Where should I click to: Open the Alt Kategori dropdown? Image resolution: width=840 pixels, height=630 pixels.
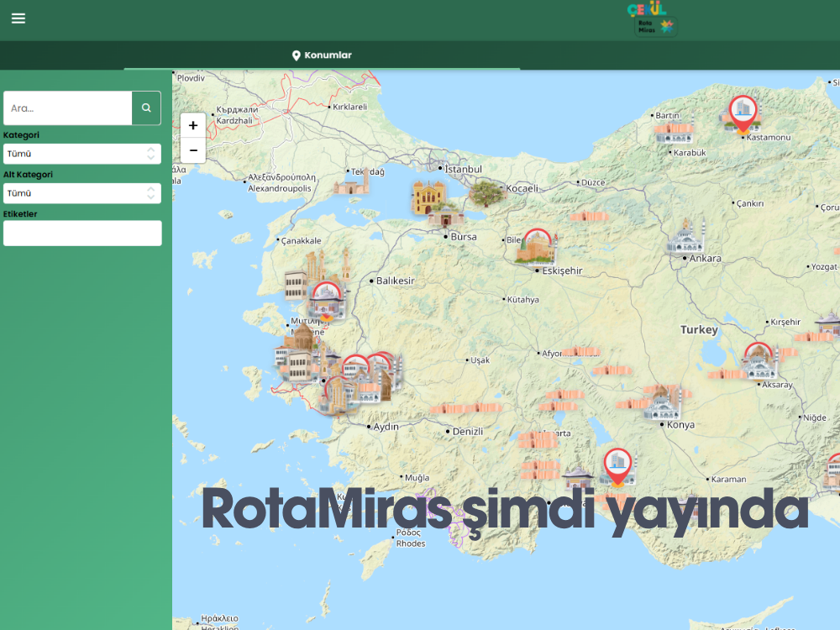coord(82,193)
